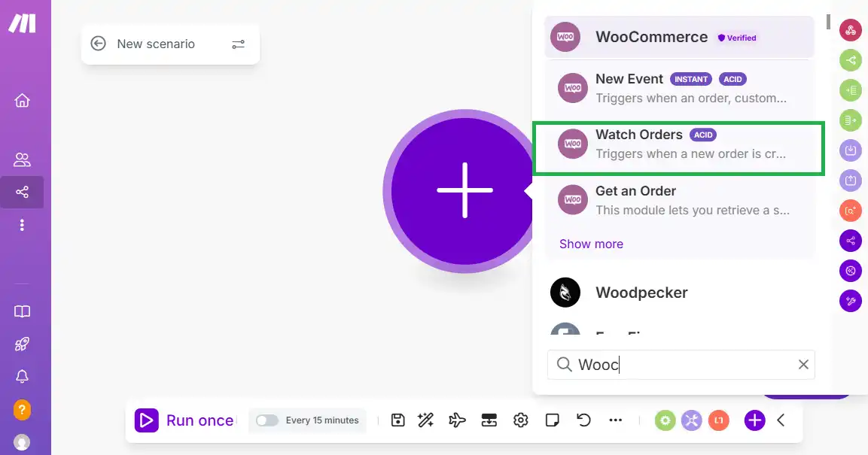868x455 pixels.
Task: Click the magic wand auto-align icon
Action: (425, 420)
